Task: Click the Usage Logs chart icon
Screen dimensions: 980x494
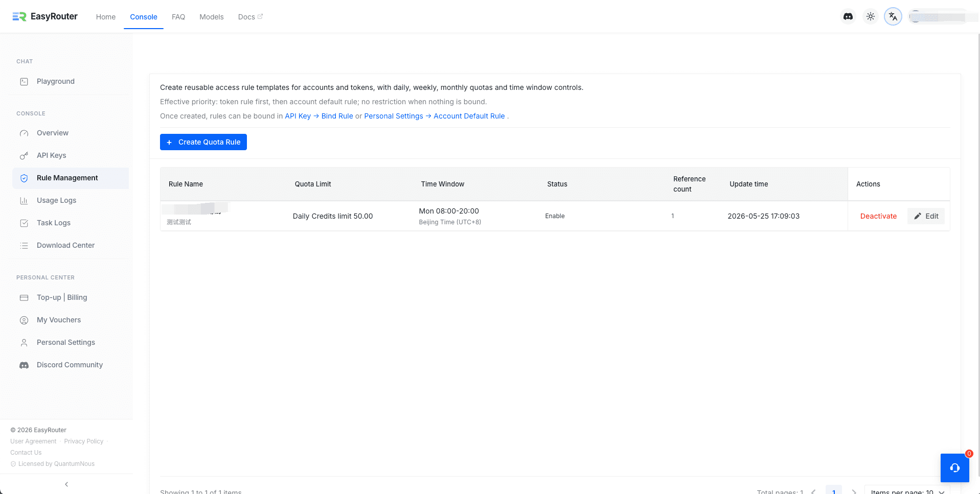Action: (x=24, y=200)
